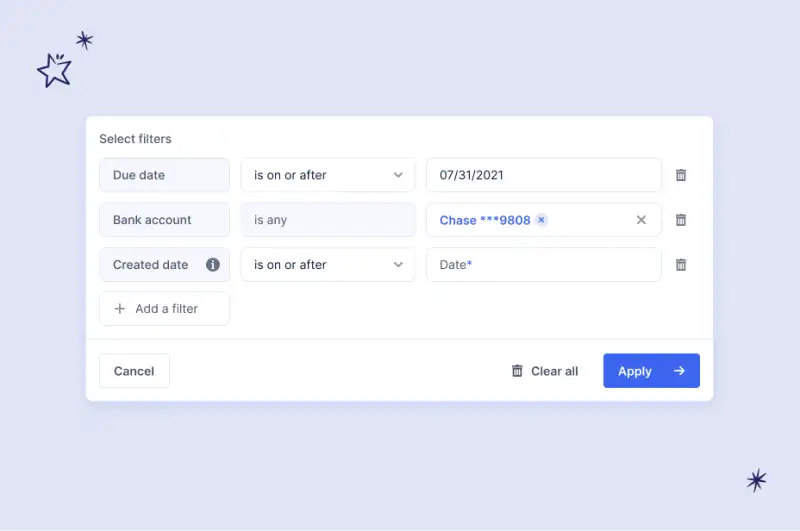Click the info icon beside Created date
Image resolution: width=800 pixels, height=531 pixels.
[x=213, y=265]
